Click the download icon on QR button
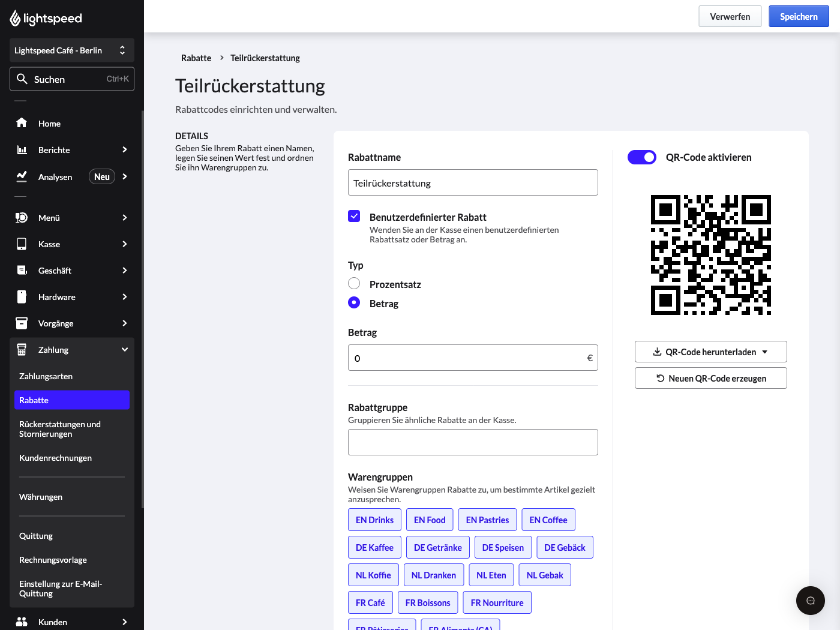This screenshot has width=840, height=630. pyautogui.click(x=658, y=352)
